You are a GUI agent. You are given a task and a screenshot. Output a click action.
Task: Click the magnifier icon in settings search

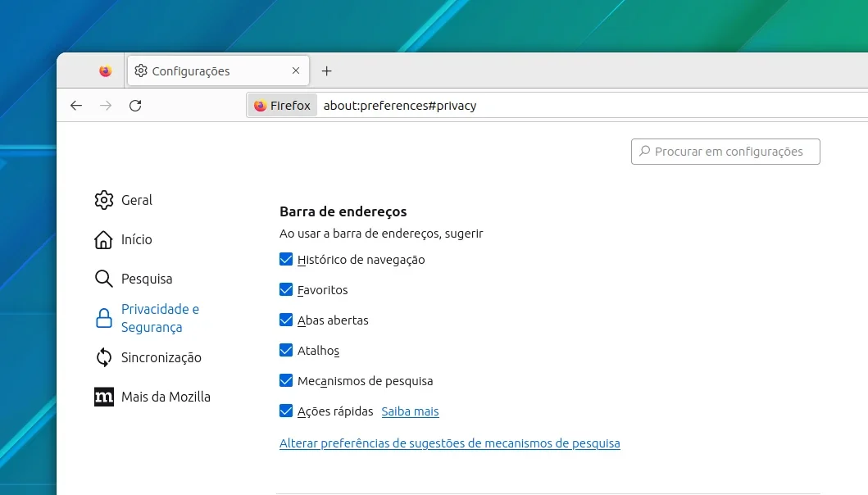point(644,151)
